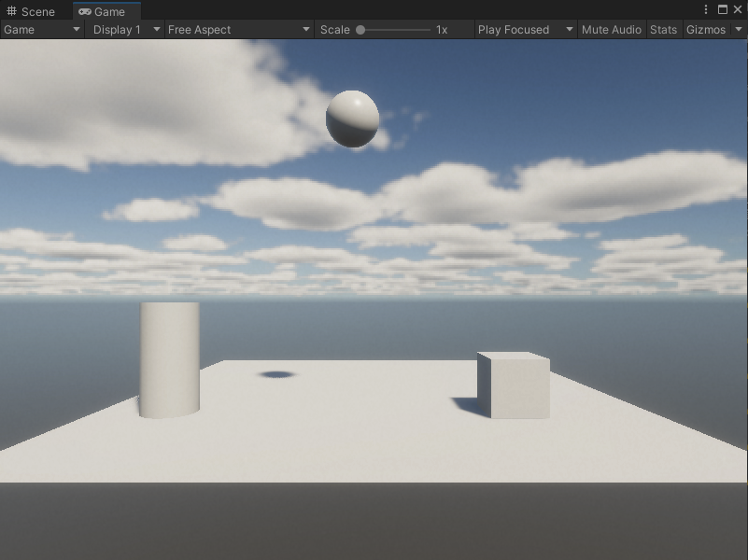Screen dimensions: 748x560
Task: Expand the Gizmos dropdown arrow
Action: click(739, 29)
